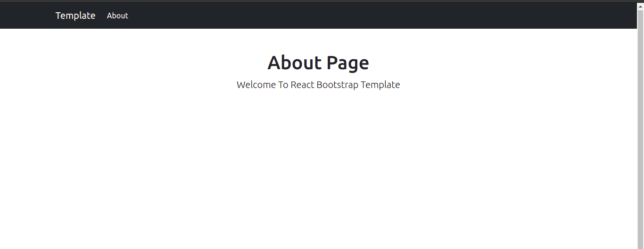644x249 pixels.
Task: Click the word About in the main heading
Action: [x=294, y=63]
